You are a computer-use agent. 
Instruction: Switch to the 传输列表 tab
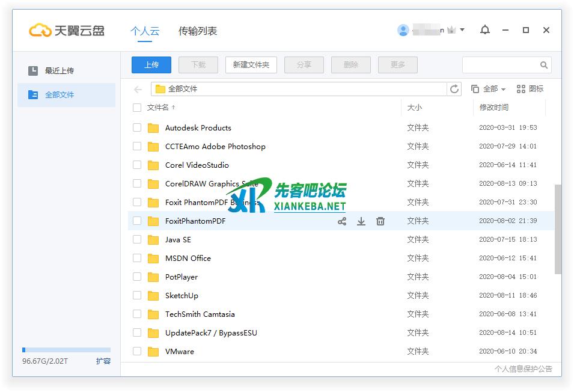[x=198, y=31]
